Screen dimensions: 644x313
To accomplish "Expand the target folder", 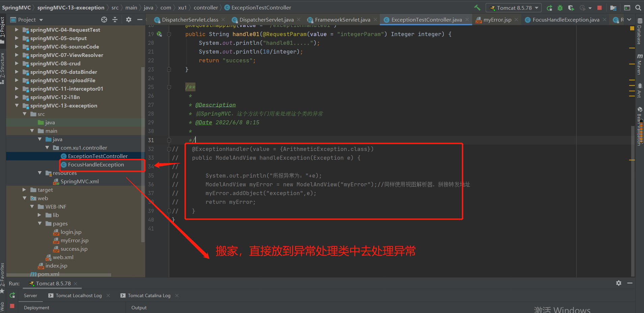I will click(24, 190).
